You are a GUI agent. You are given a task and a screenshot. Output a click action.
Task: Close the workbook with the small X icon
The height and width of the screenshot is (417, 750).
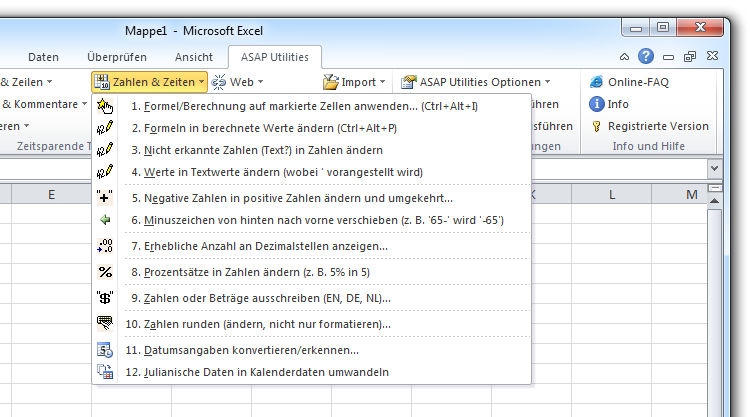point(712,56)
